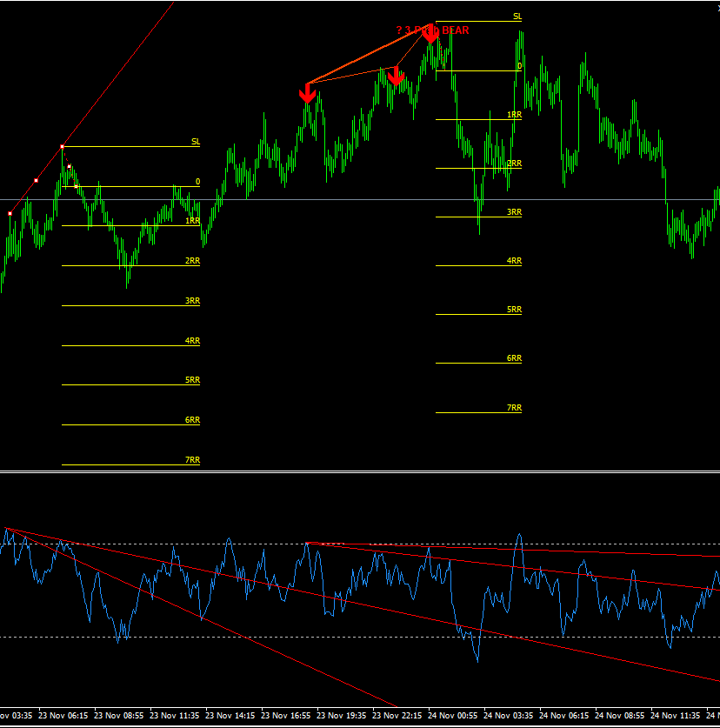Select the middle anchor square on the steep red trendline

click(x=37, y=180)
